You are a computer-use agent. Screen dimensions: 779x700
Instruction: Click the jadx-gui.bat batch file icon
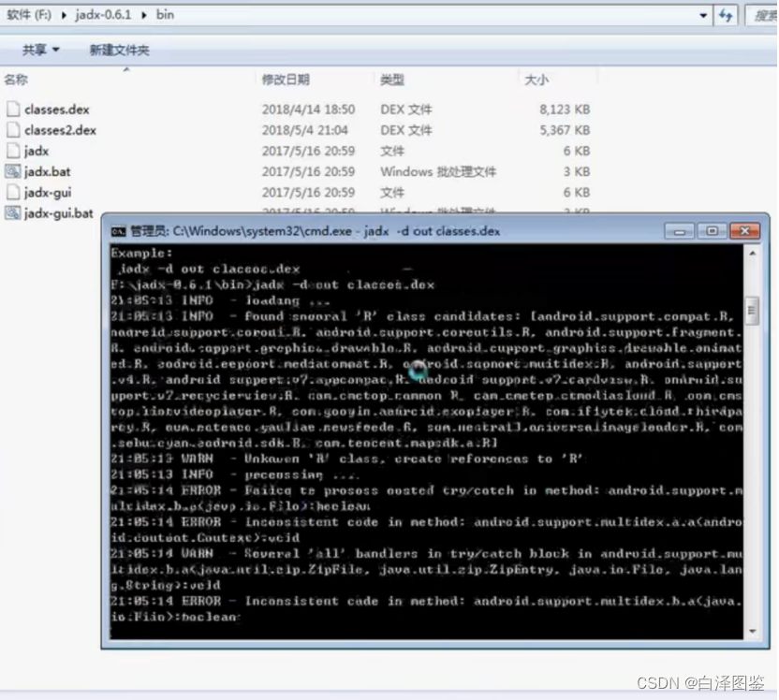coord(13,213)
